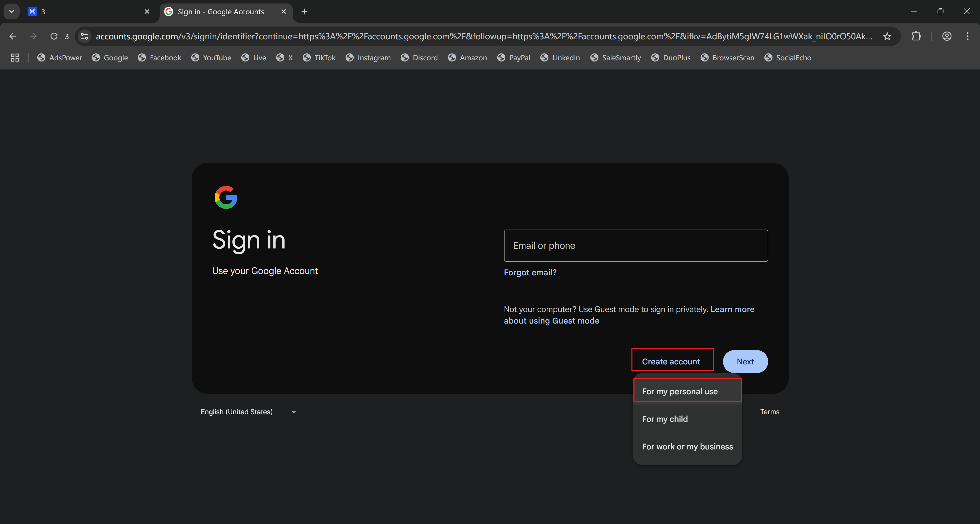
Task: Open the Live bookmark
Action: coord(254,57)
